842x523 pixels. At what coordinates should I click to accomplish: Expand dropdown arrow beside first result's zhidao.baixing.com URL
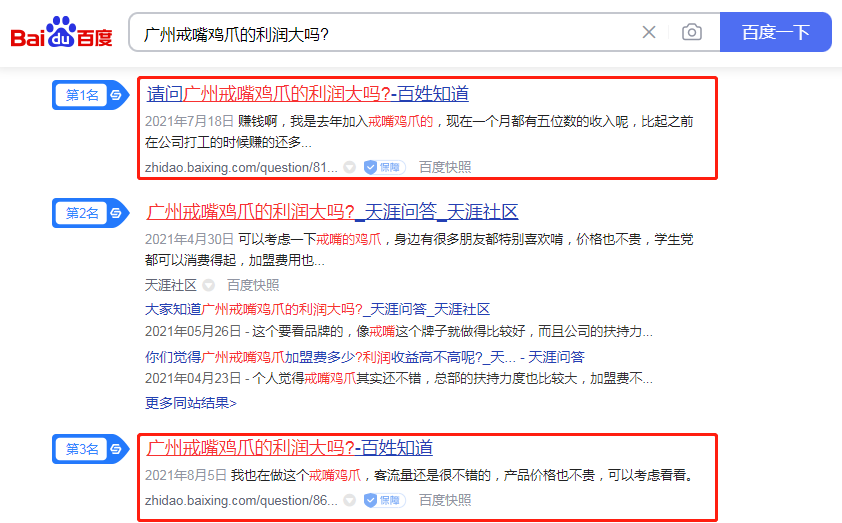349,167
